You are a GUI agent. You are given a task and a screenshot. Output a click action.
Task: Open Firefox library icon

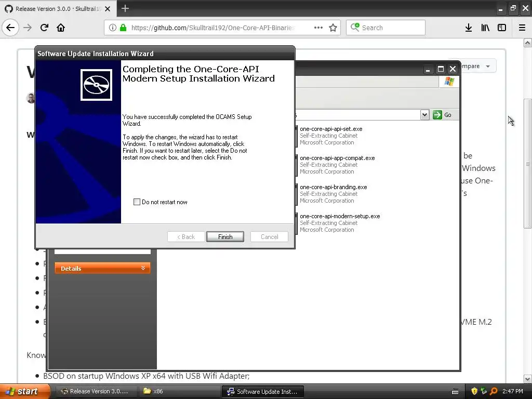point(485,28)
